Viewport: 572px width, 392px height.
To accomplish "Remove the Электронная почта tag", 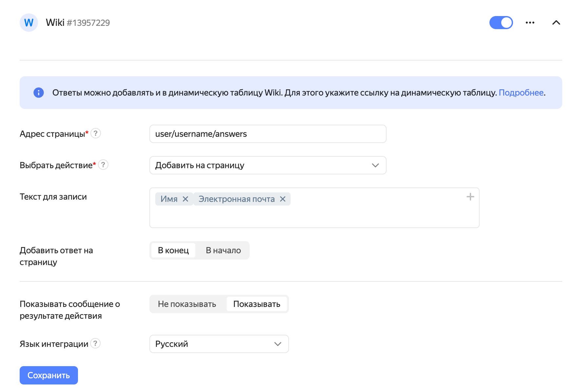I will click(283, 199).
